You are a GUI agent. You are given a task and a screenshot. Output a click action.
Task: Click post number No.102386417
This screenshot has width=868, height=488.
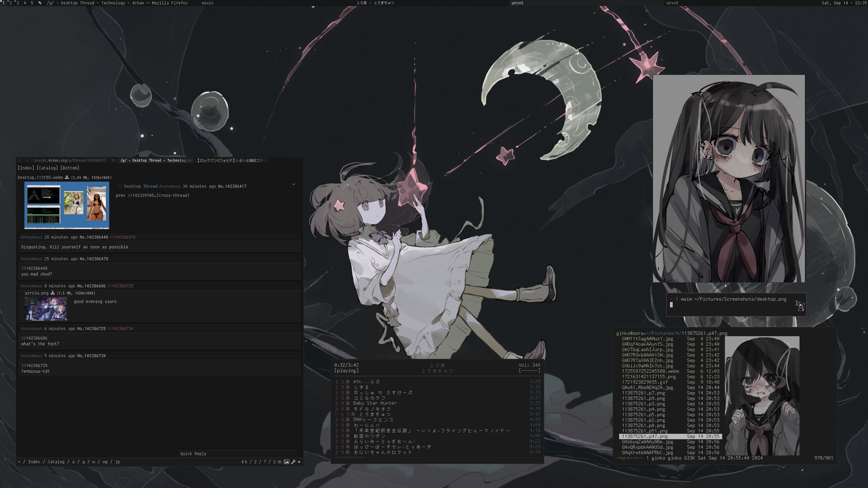tap(232, 186)
